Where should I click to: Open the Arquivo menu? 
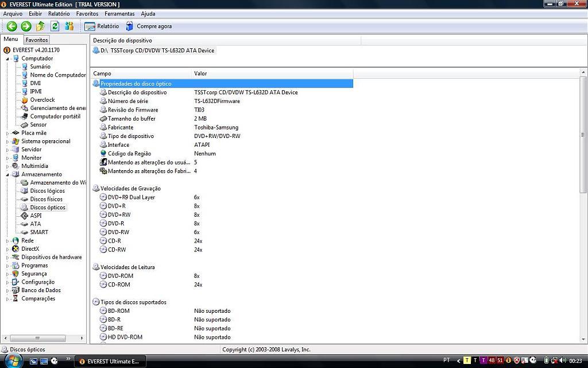pos(13,14)
